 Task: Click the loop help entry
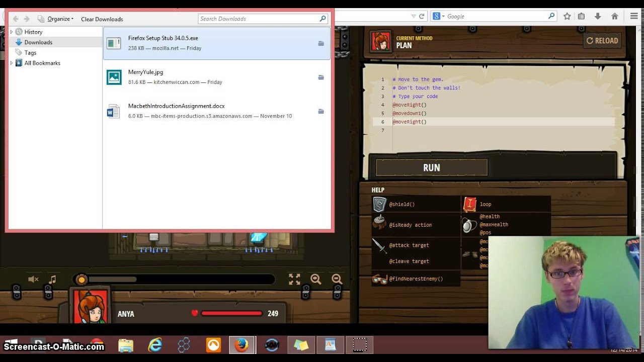[x=486, y=204]
